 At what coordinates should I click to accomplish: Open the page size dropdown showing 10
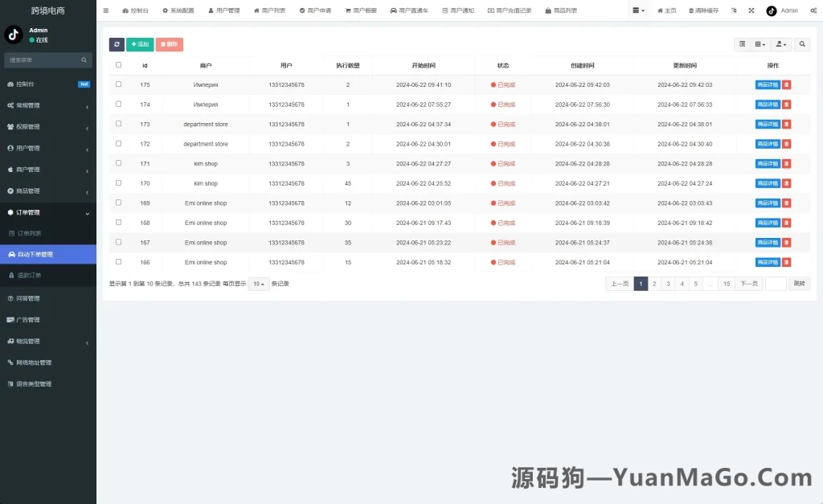coord(257,284)
